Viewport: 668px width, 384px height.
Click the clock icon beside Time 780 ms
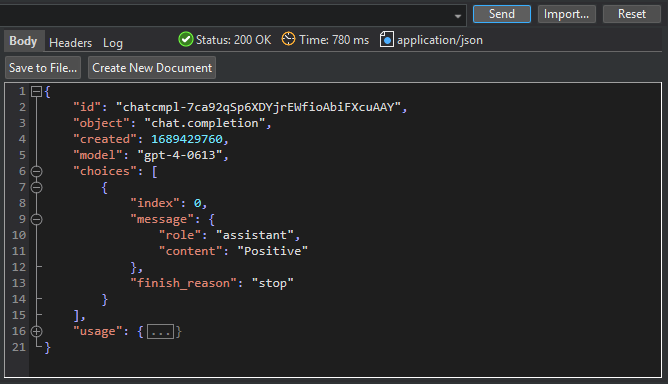(x=288, y=39)
